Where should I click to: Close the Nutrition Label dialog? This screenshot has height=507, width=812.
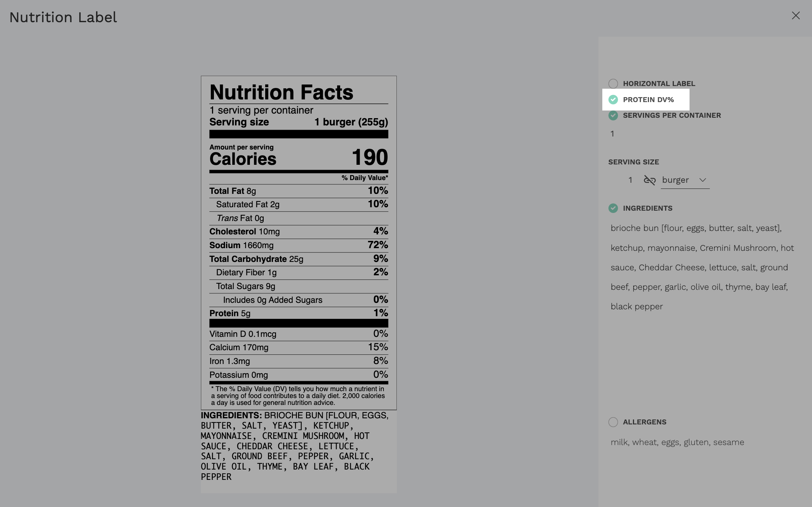click(x=796, y=16)
